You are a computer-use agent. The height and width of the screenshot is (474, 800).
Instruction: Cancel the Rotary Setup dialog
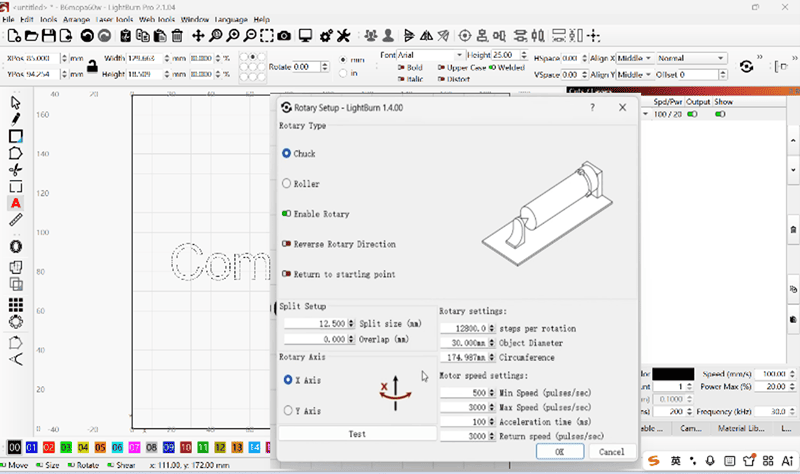[611, 452]
